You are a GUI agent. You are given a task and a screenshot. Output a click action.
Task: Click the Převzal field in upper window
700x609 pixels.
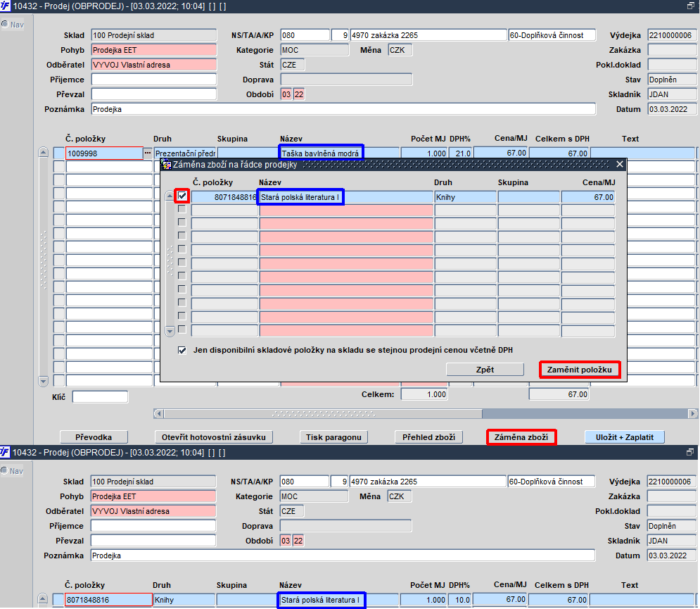coord(154,94)
